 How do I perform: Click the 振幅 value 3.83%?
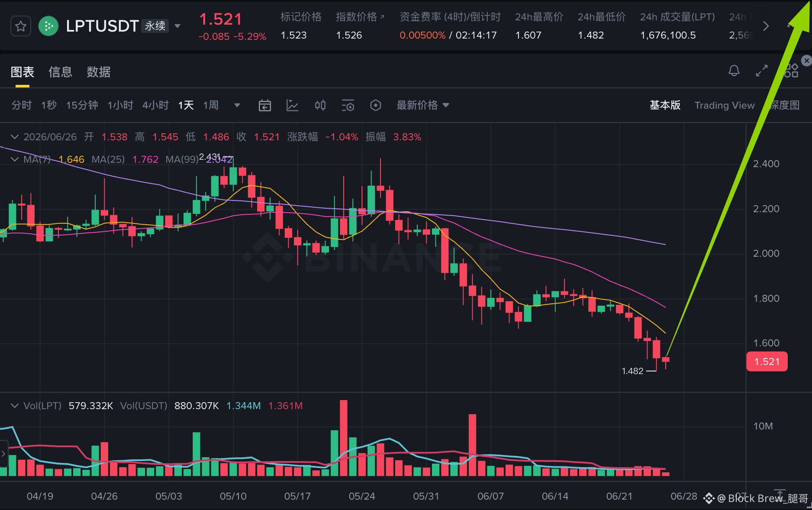click(x=407, y=137)
